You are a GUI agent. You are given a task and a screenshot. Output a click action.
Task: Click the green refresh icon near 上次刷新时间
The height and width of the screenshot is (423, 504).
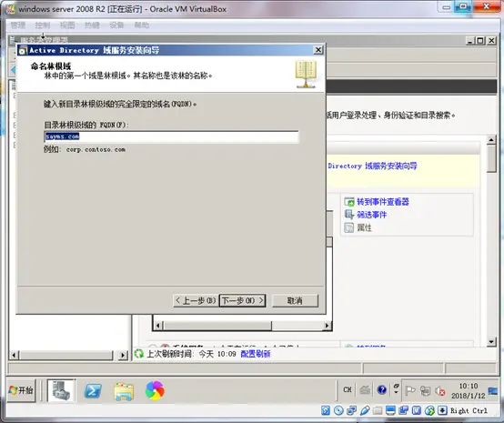coord(139,354)
